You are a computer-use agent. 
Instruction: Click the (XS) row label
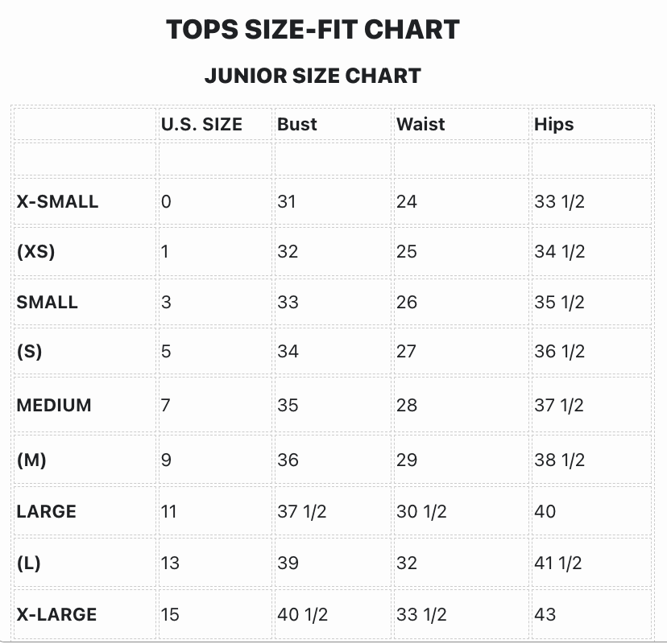coord(35,251)
